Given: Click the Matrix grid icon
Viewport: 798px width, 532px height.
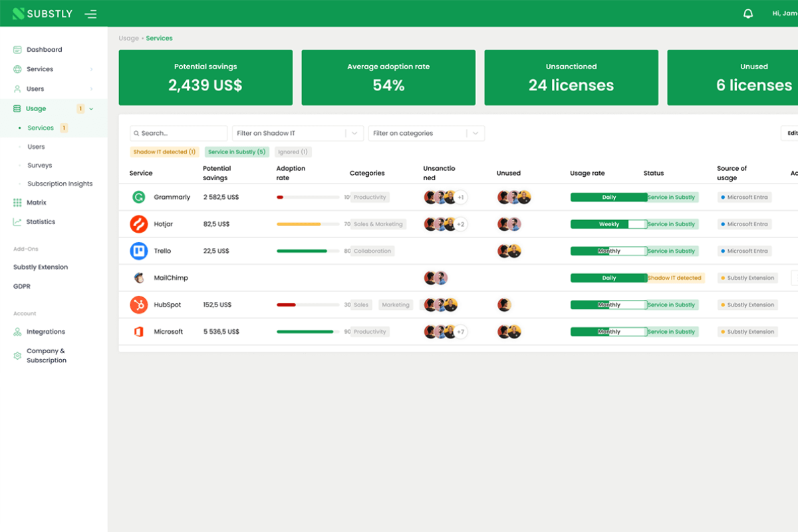Looking at the screenshot, I should click(17, 202).
